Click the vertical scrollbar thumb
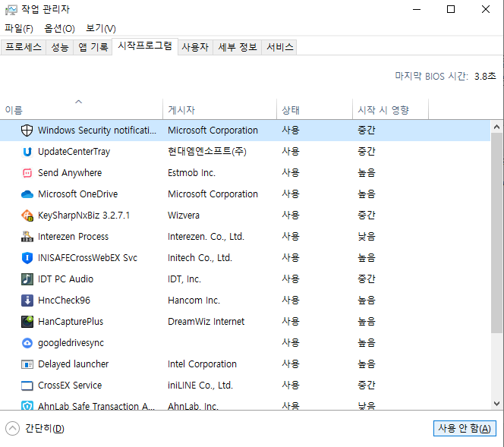The width and height of the screenshot is (504, 447). [496, 233]
